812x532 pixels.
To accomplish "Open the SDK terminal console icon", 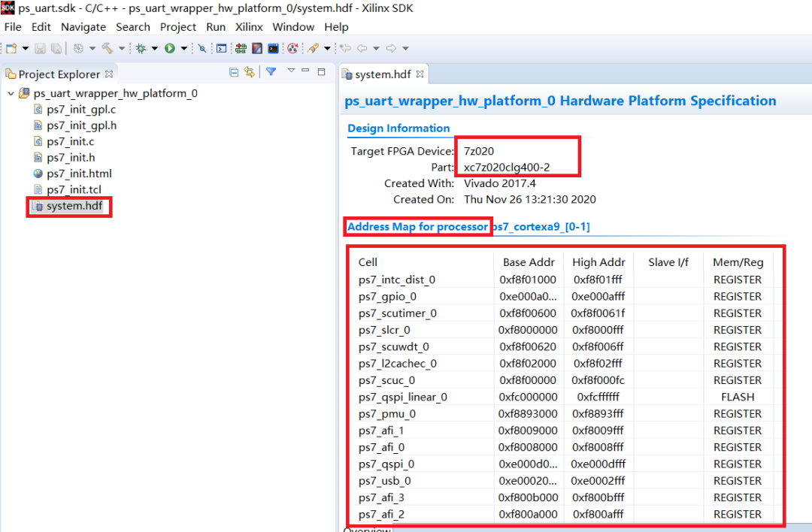I will 273,48.
